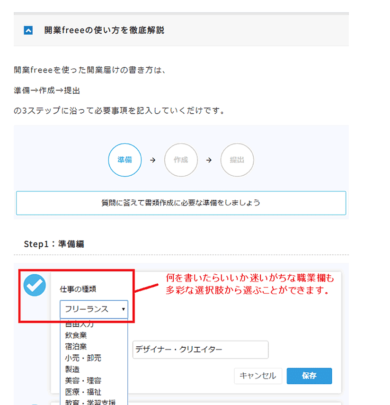
Task: Click the キャンセル button
Action: tap(258, 376)
